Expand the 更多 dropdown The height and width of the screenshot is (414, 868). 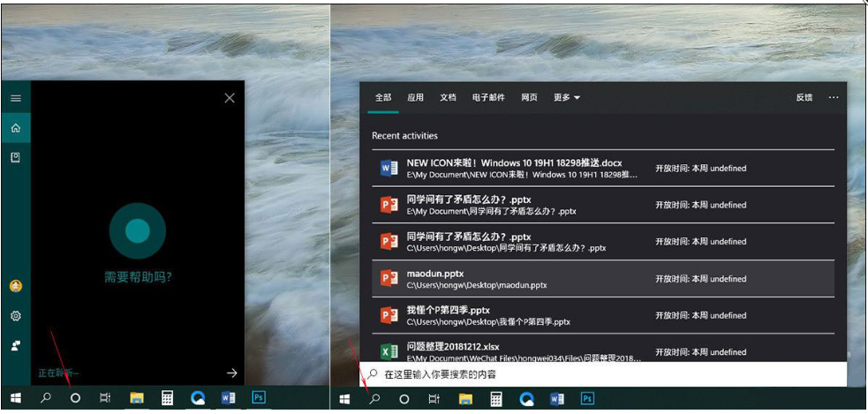[567, 97]
